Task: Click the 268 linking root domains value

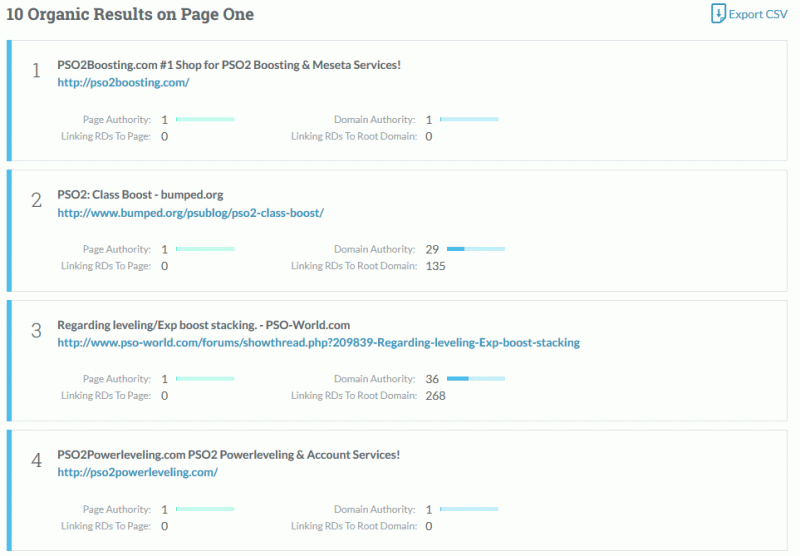Action: click(436, 395)
